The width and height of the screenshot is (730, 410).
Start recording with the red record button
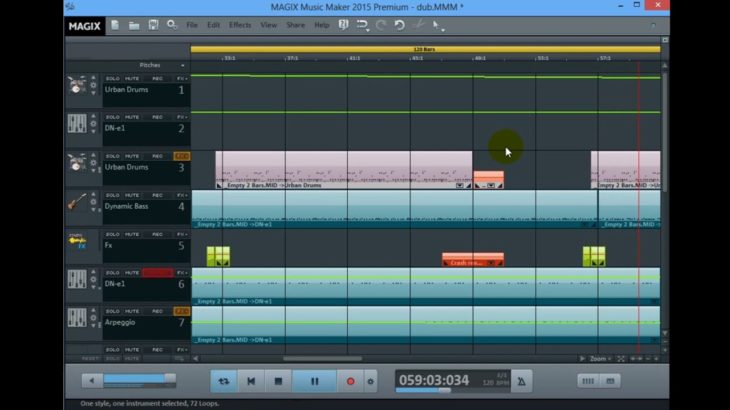click(x=351, y=381)
